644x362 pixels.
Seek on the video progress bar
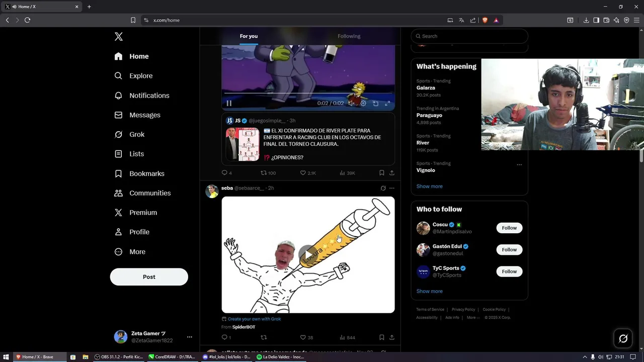click(308, 94)
